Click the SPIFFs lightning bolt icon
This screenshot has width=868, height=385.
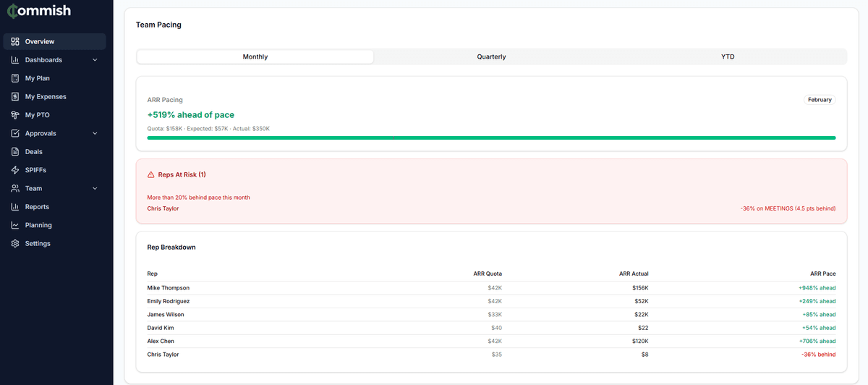(x=15, y=170)
